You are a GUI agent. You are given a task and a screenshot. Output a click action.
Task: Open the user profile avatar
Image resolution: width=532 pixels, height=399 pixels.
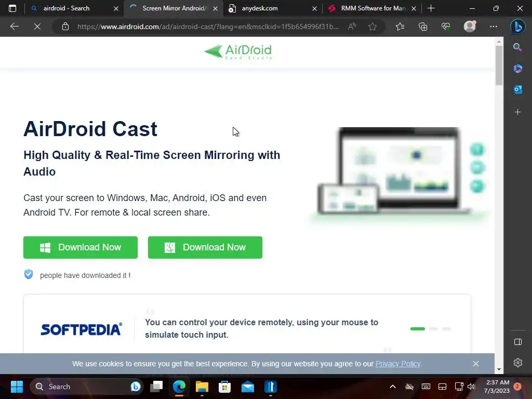coord(470,26)
